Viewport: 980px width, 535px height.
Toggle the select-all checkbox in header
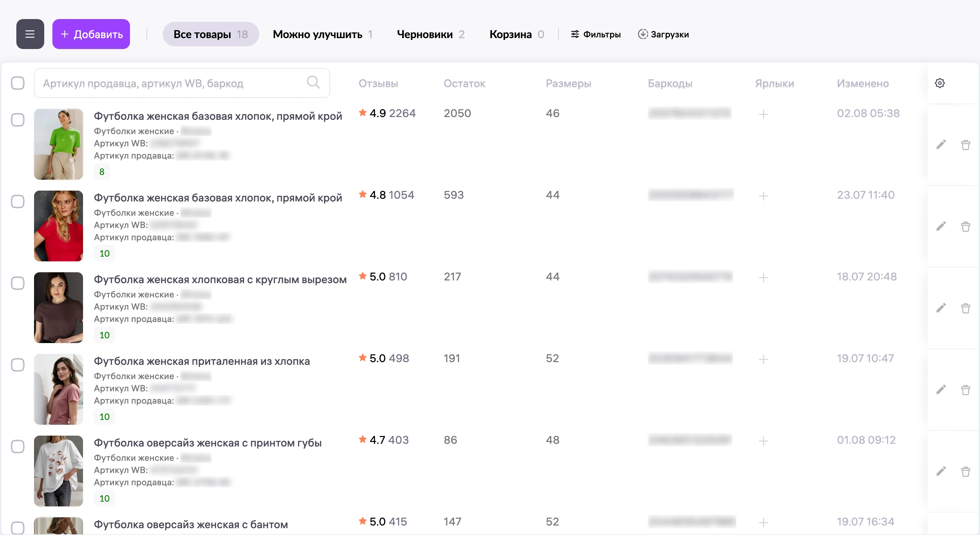click(17, 83)
